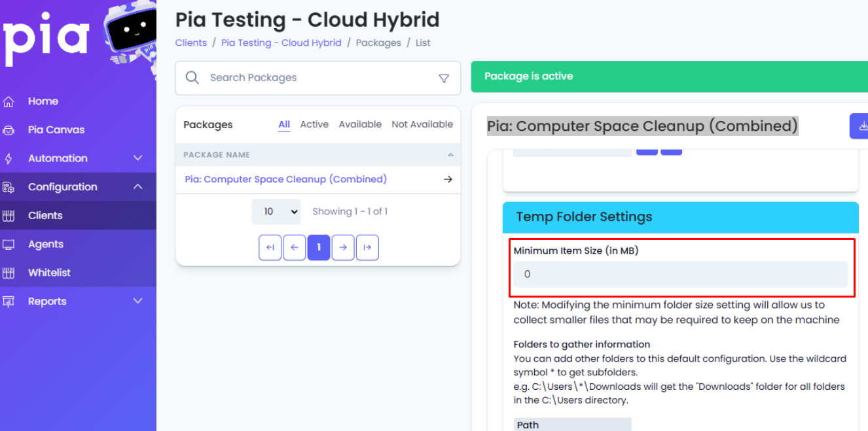
Task: Click the magnifier icon in package search
Action: point(192,78)
